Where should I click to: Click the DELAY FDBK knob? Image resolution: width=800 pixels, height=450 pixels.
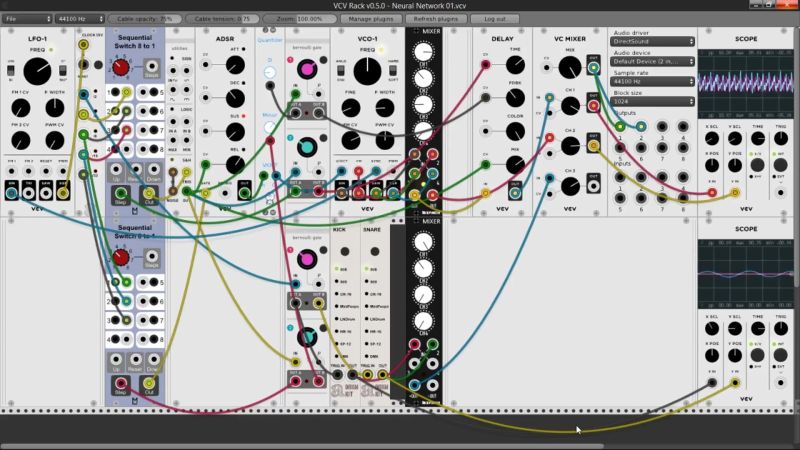tap(515, 98)
